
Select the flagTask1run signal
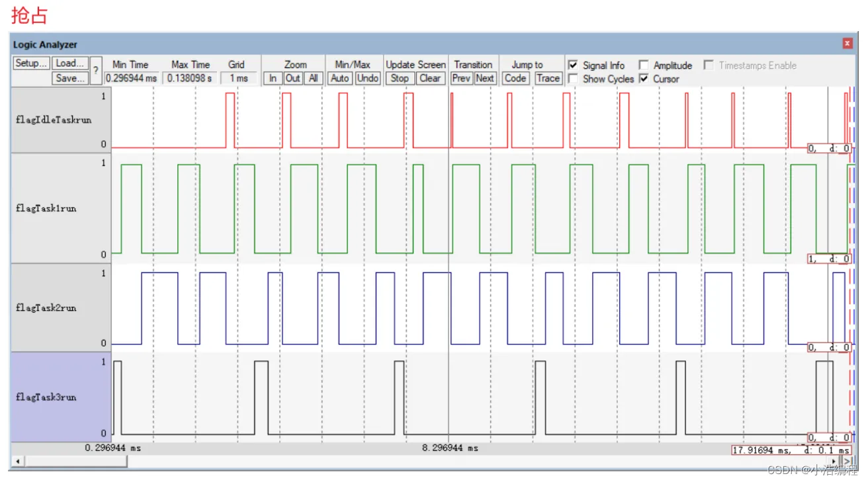point(61,208)
